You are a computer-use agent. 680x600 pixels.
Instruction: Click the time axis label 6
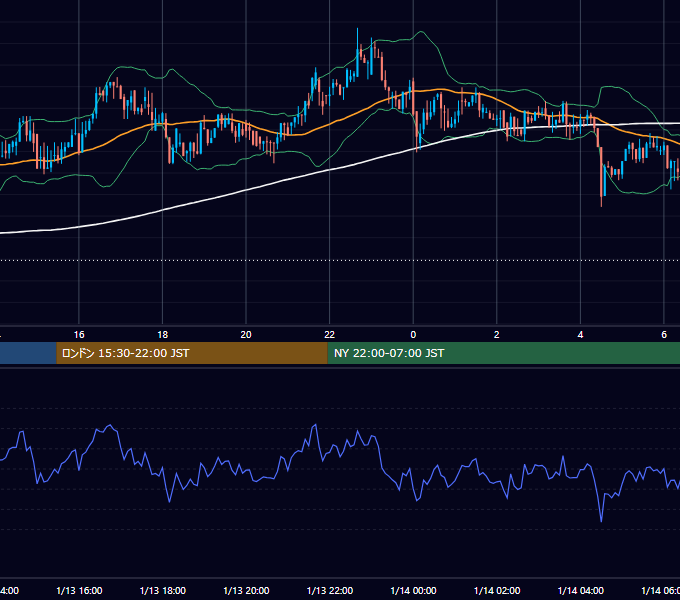click(664, 335)
